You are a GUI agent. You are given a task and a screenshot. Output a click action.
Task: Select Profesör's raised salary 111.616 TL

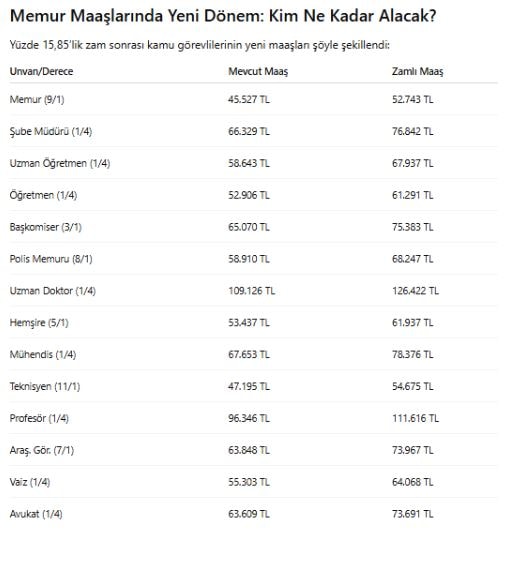coord(415,418)
